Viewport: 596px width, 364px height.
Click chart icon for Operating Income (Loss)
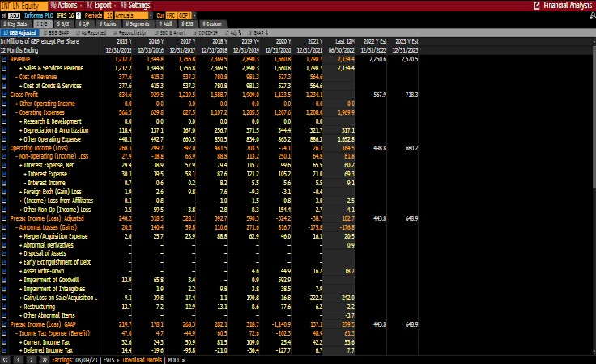click(4, 148)
